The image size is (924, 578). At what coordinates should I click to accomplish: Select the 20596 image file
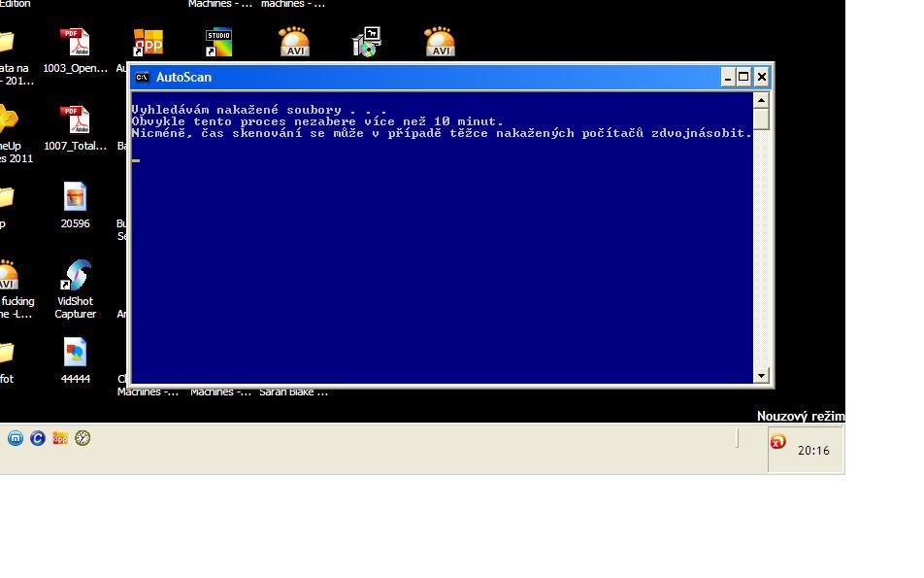pyautogui.click(x=75, y=198)
